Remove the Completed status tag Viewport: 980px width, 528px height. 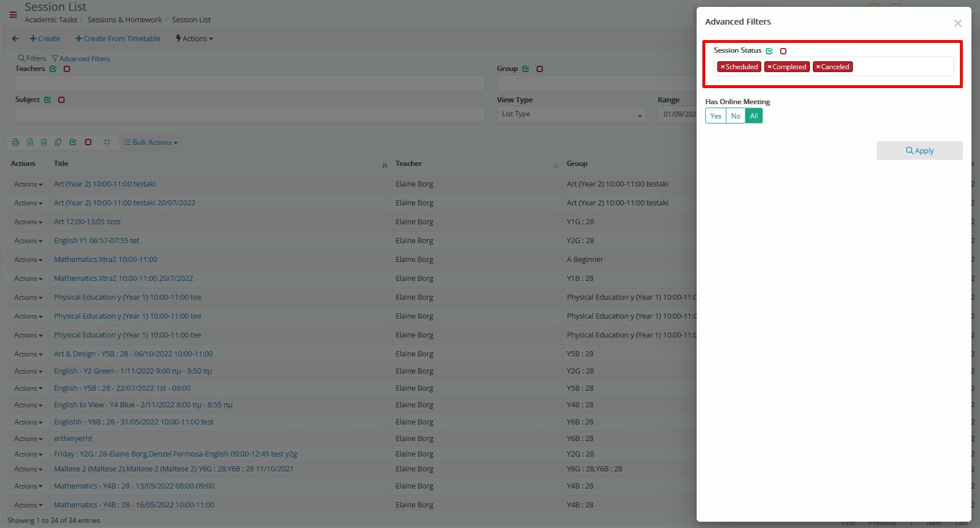click(x=769, y=67)
